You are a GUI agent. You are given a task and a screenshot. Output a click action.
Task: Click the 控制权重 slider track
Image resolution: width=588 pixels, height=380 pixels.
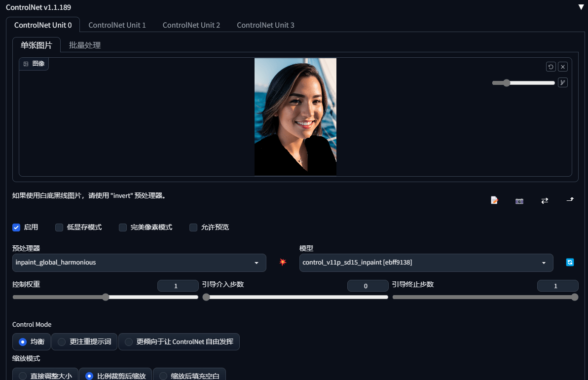coord(106,297)
